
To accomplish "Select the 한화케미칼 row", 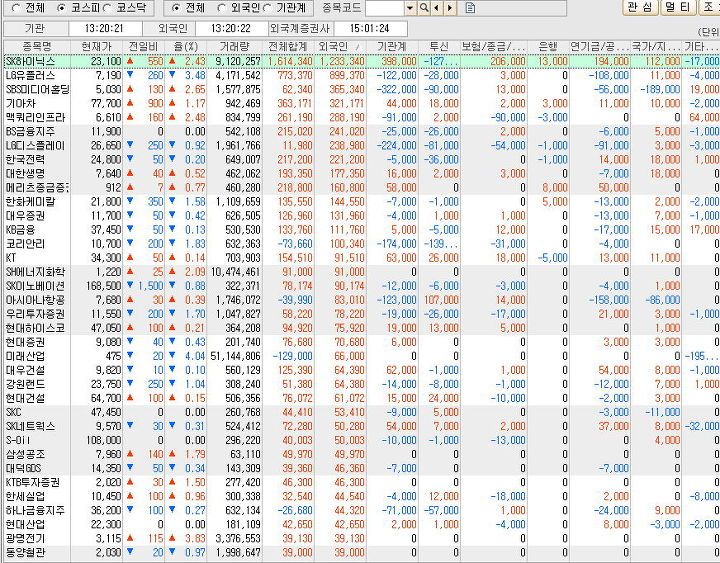I will 362,202.
